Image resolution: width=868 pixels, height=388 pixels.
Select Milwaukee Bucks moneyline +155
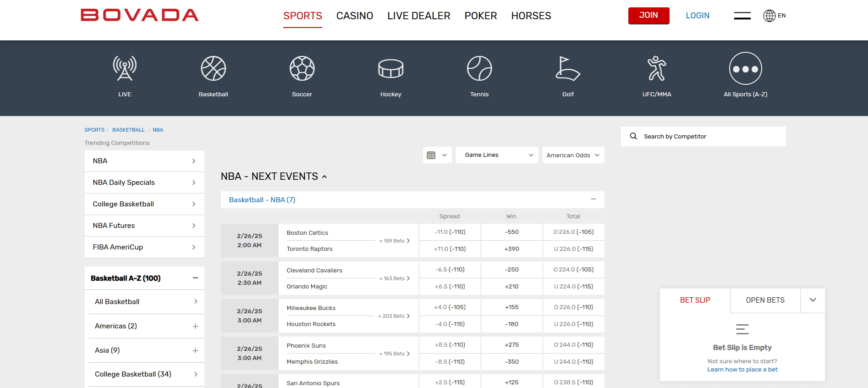coord(512,307)
